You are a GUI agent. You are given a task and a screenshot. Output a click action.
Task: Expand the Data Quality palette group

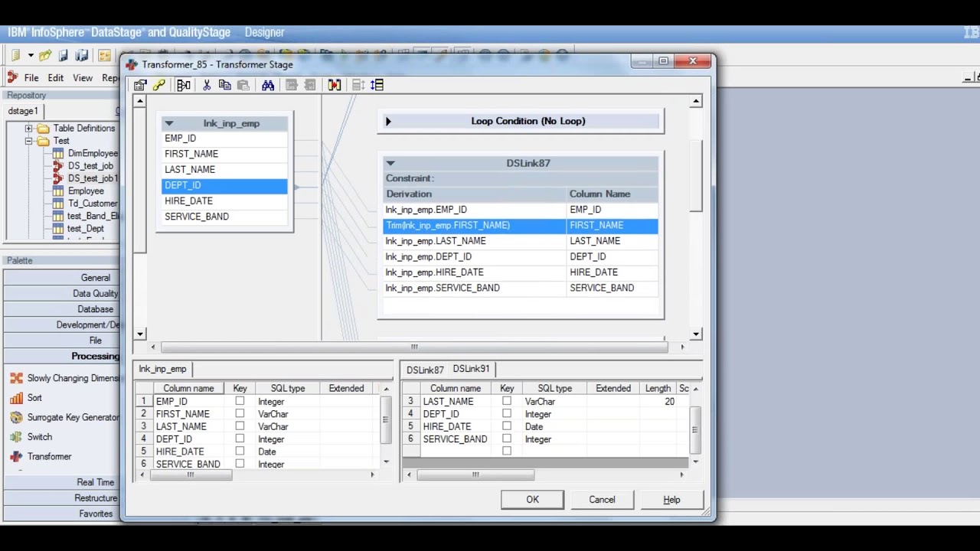[61, 294]
